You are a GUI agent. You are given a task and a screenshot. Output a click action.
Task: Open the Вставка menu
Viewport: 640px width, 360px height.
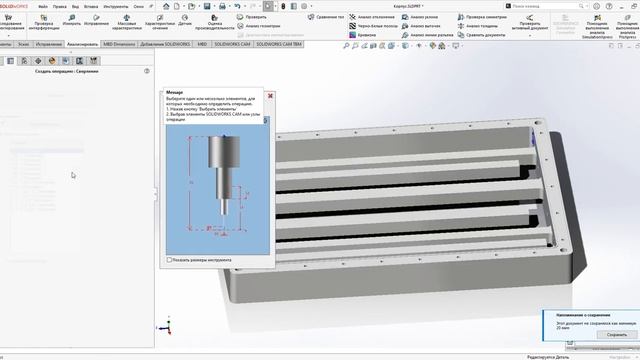(91, 7)
